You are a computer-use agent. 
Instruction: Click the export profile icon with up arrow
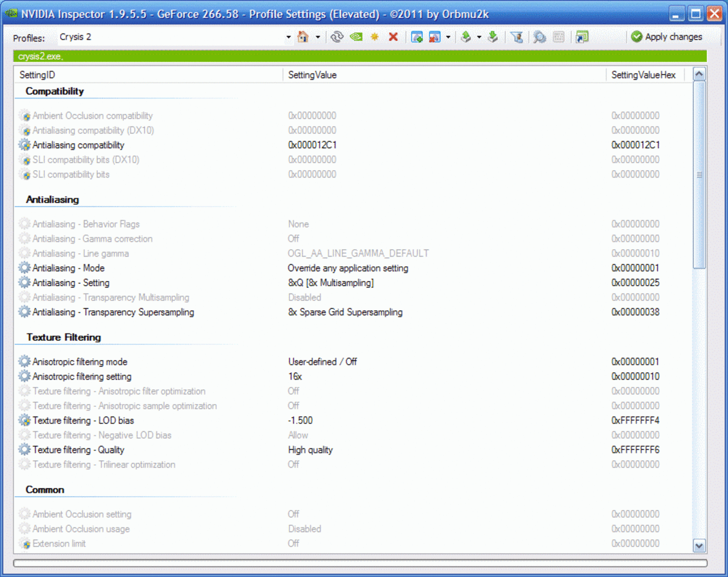pos(466,37)
